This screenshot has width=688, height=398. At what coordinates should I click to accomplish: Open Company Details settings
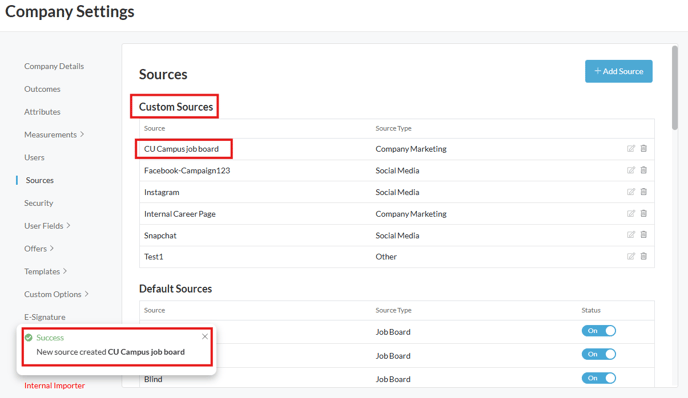click(x=54, y=66)
